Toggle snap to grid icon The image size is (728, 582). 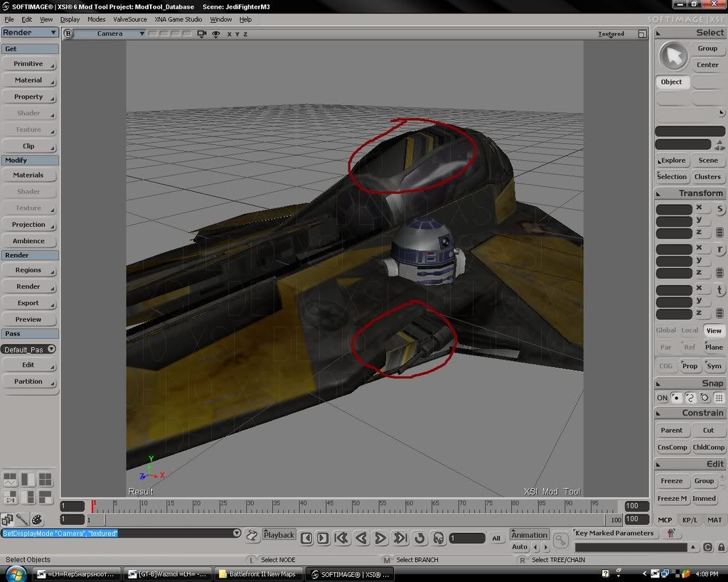coord(719,398)
